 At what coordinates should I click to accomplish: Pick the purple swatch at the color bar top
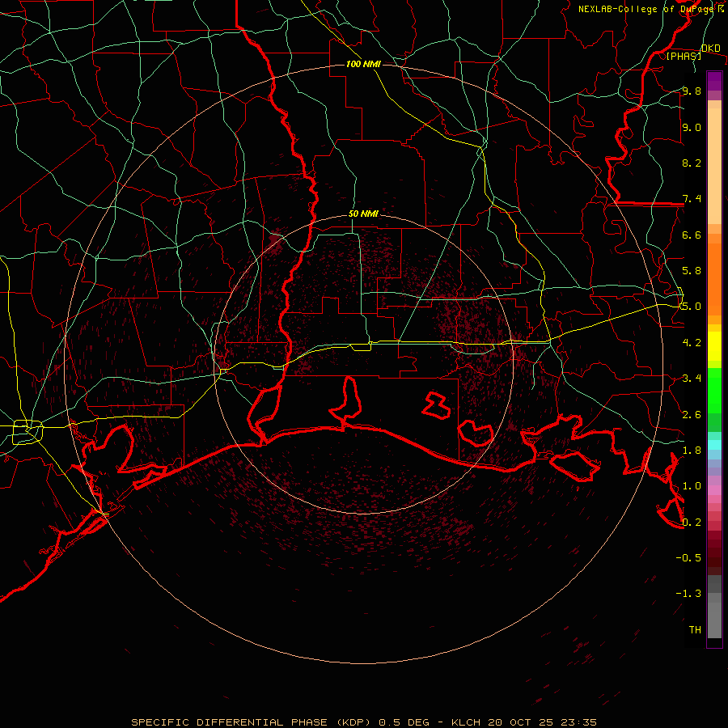(714, 81)
